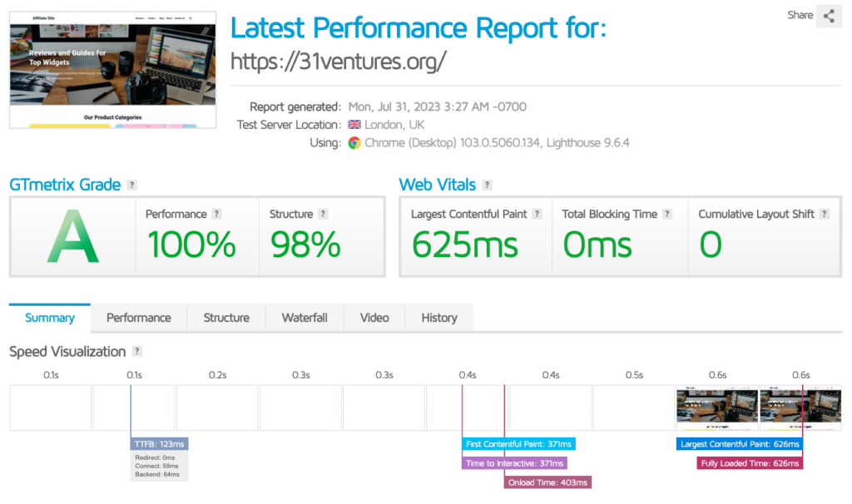
Task: Click the Share icon button
Action: (x=829, y=16)
